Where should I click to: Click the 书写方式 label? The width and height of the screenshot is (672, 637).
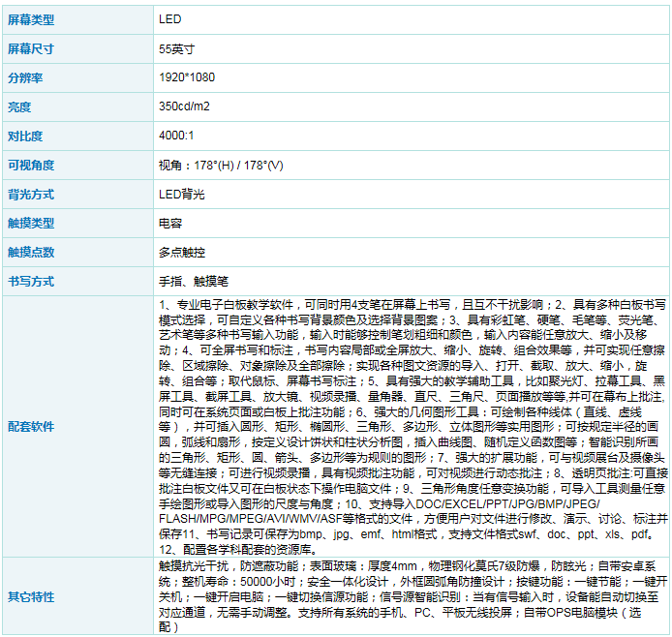tap(31, 282)
